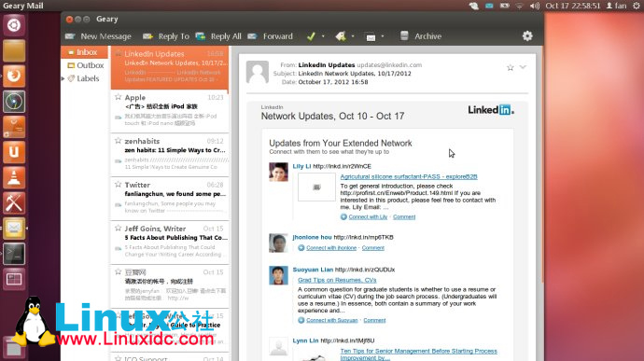This screenshot has height=361, width=644.
Task: Click Reply All button
Action: (218, 36)
